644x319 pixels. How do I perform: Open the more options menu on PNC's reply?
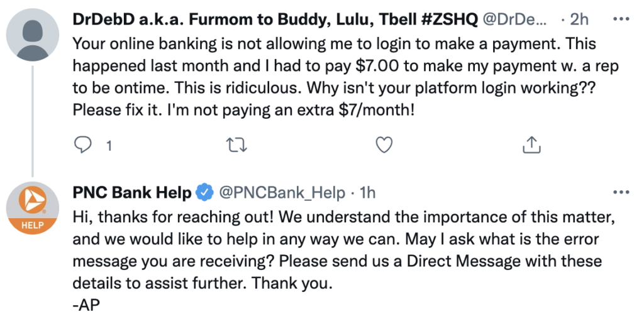[x=621, y=192]
